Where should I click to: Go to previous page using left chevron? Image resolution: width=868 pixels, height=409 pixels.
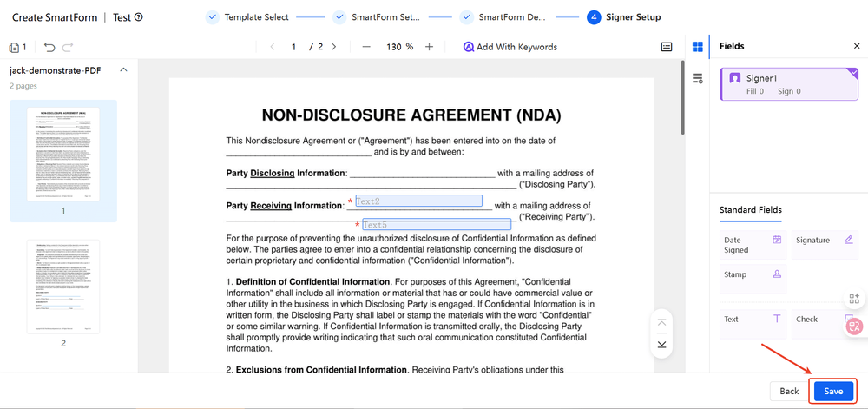pos(273,47)
